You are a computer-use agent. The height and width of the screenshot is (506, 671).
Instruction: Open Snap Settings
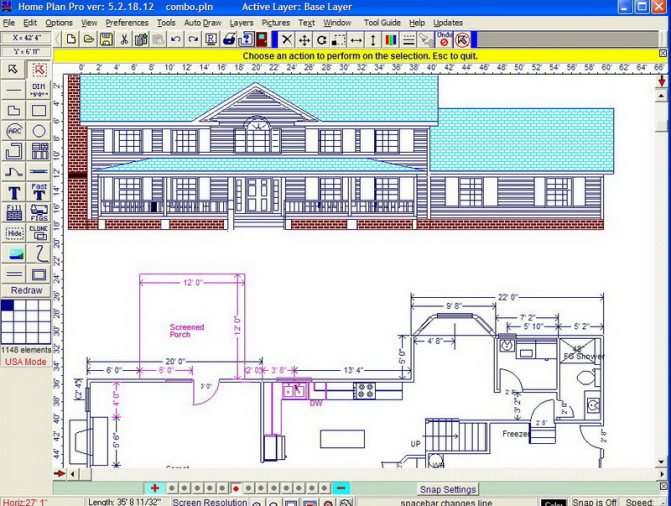pyautogui.click(x=448, y=489)
